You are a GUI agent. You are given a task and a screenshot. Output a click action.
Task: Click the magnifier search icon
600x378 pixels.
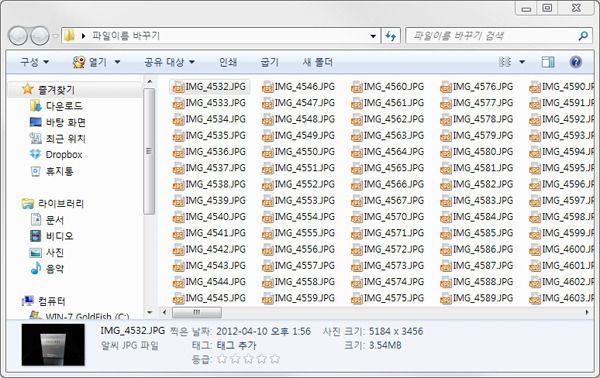coord(583,36)
